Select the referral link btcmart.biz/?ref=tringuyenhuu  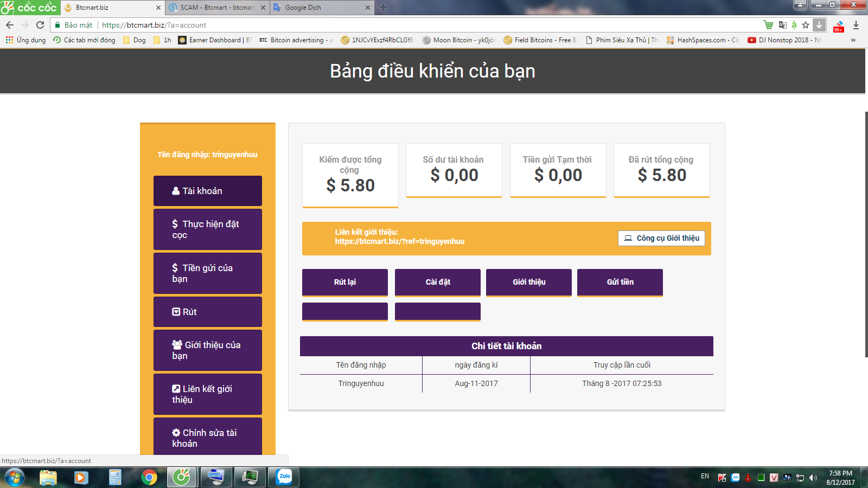tap(400, 241)
